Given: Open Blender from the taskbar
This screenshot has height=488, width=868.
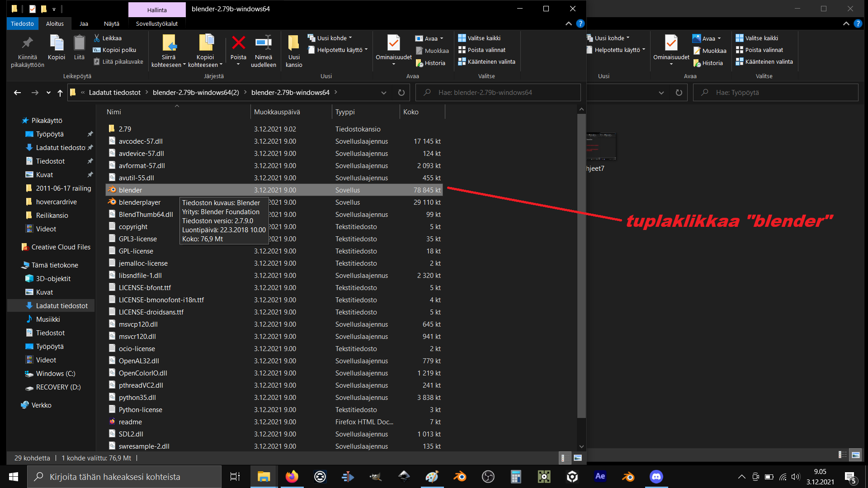Looking at the screenshot, I should click(460, 477).
